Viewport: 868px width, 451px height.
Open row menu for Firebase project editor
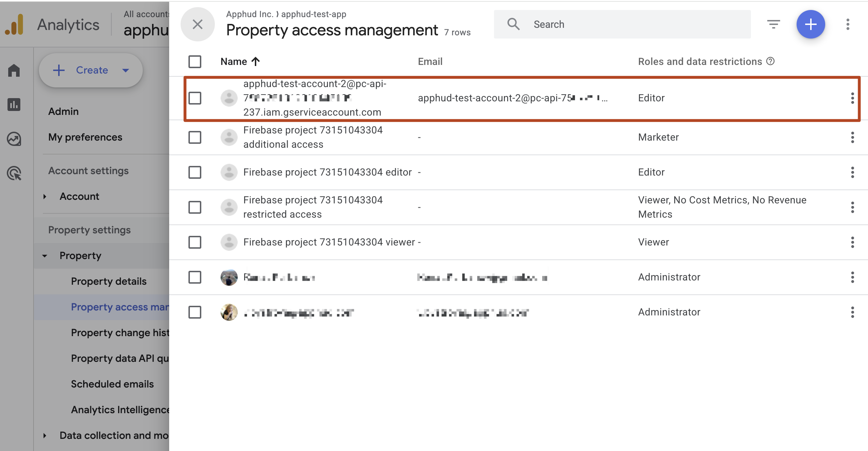click(x=852, y=172)
